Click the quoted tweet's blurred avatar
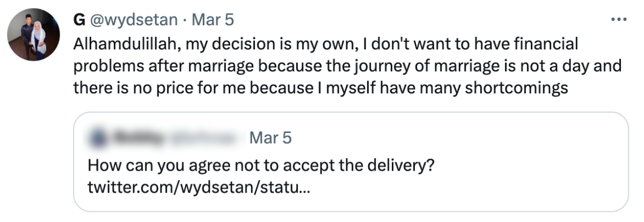The width and height of the screenshot is (644, 222). (98, 138)
